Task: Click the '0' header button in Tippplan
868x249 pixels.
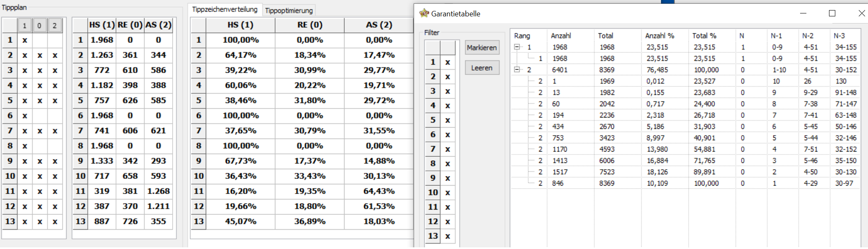Action: (39, 26)
